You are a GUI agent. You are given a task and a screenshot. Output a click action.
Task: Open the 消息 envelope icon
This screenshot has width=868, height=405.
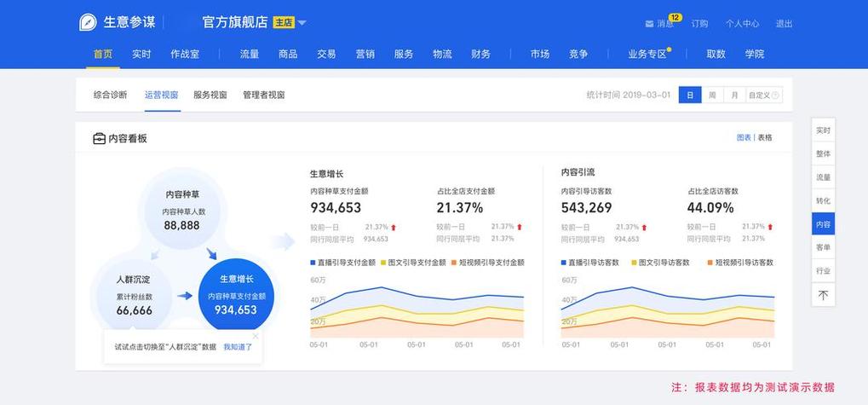pyautogui.click(x=649, y=24)
